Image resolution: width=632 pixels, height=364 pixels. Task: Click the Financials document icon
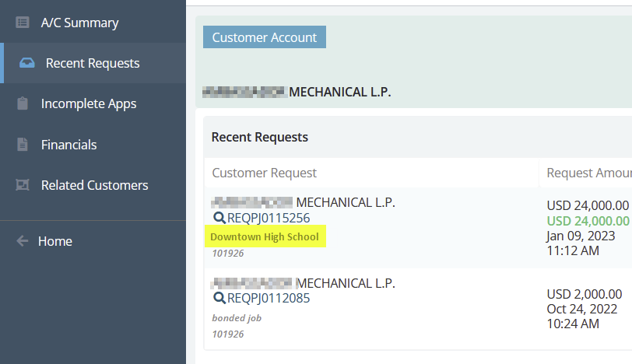coord(23,144)
